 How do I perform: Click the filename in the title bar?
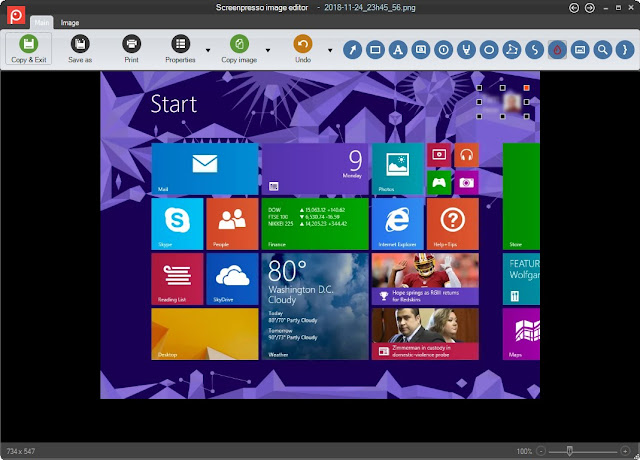370,7
